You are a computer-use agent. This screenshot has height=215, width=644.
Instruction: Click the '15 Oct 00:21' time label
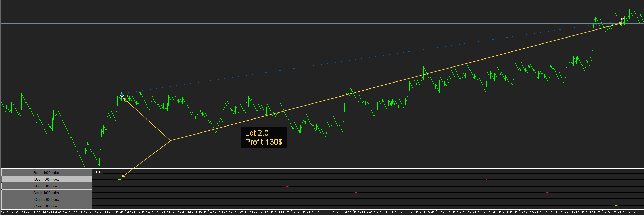280,212
